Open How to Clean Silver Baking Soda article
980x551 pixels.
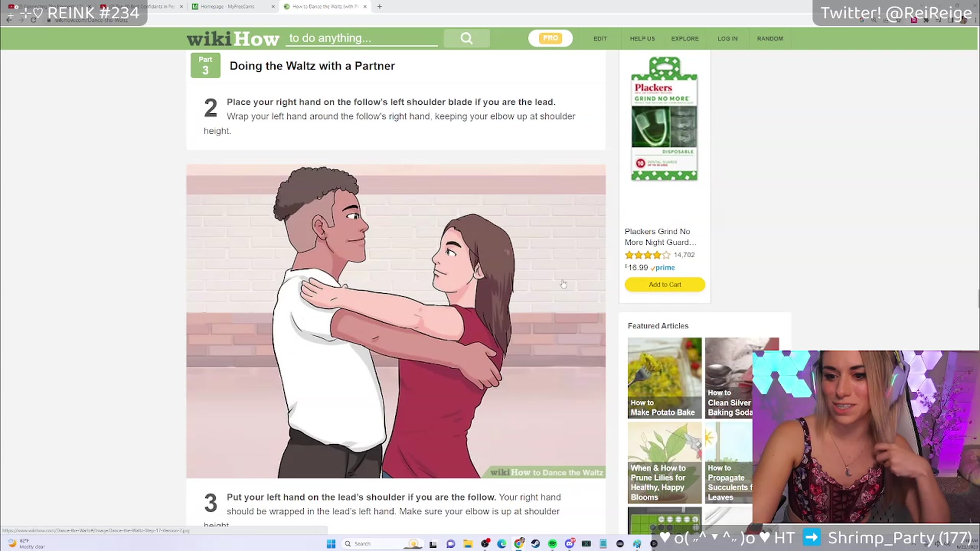[x=729, y=378]
